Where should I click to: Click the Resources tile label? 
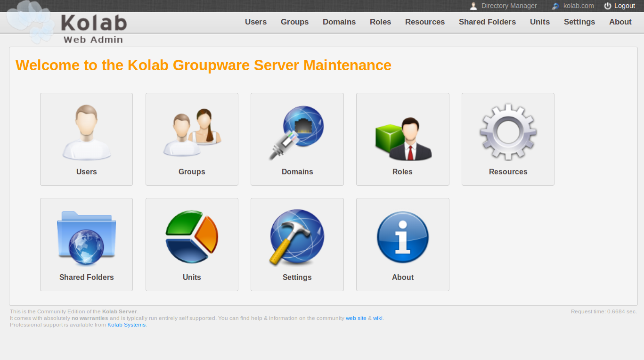click(508, 172)
